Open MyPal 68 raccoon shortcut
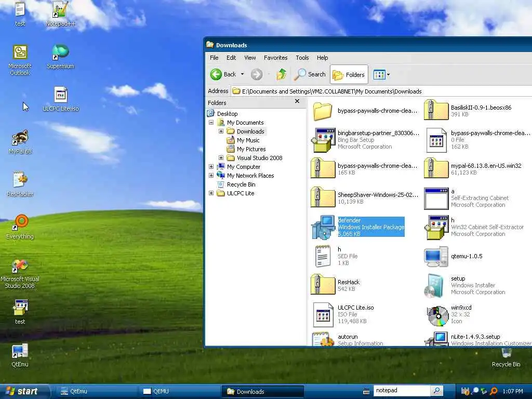Image resolution: width=532 pixels, height=399 pixels. pyautogui.click(x=20, y=142)
